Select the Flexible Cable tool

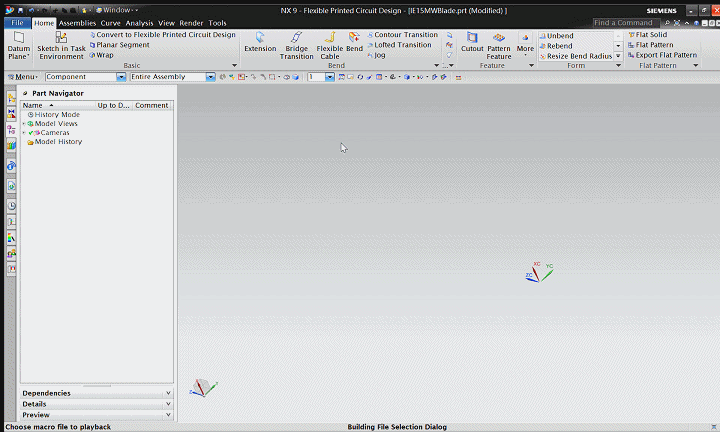click(330, 45)
